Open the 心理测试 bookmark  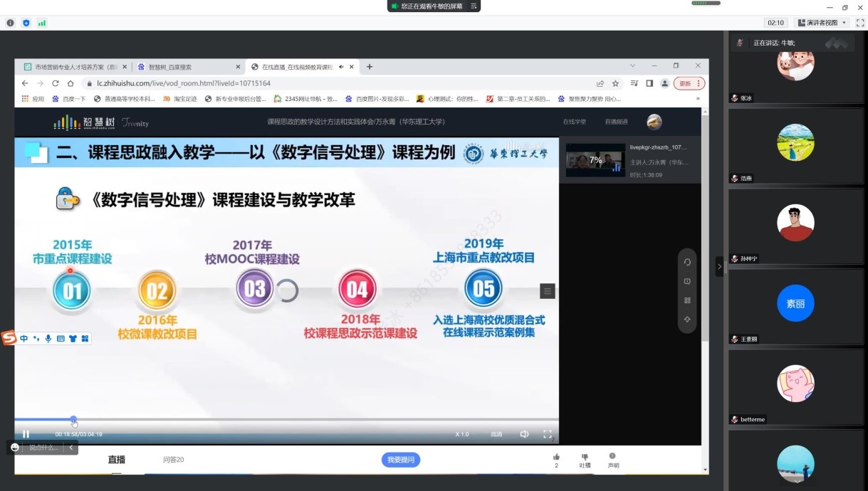click(x=448, y=99)
